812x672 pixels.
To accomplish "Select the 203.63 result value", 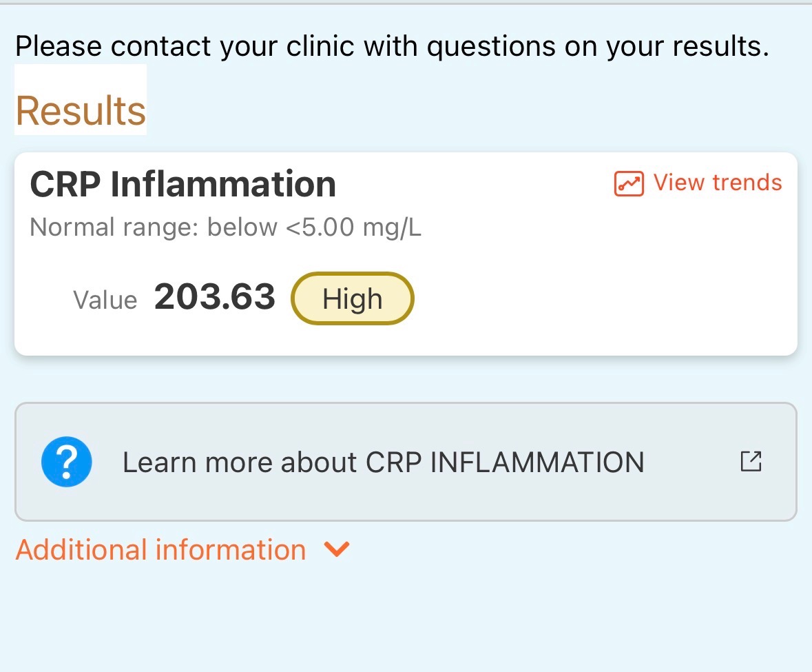I will [x=215, y=297].
